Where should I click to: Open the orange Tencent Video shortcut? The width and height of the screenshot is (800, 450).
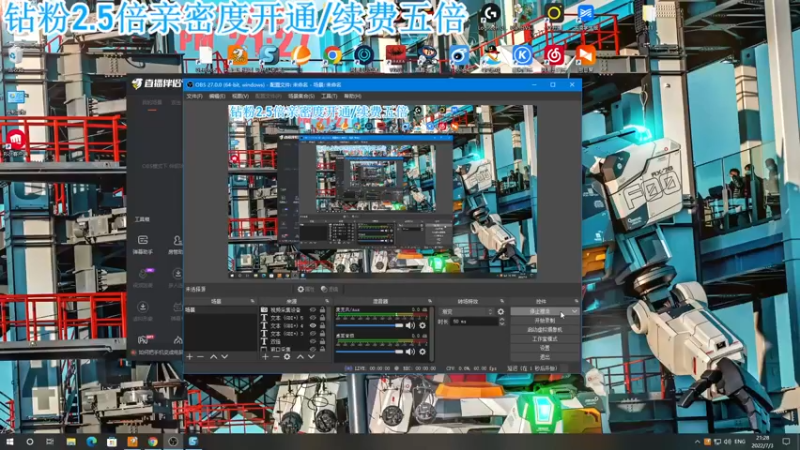click(586, 55)
